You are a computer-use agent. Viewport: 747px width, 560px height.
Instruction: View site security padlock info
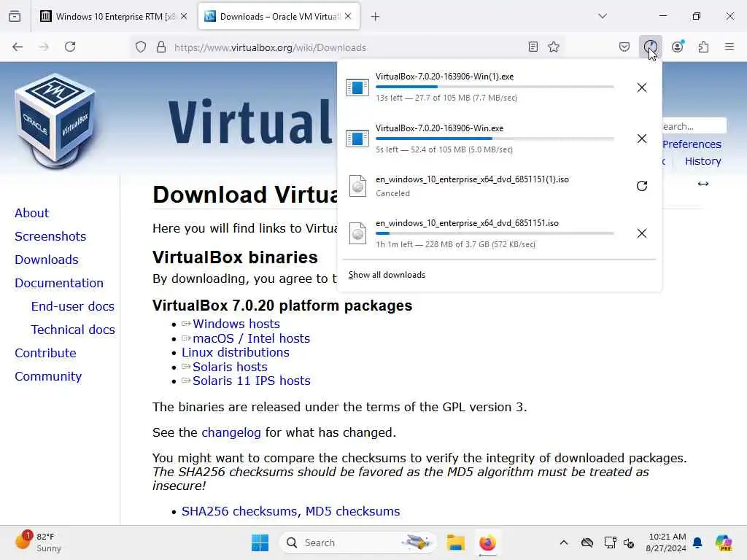point(161,47)
